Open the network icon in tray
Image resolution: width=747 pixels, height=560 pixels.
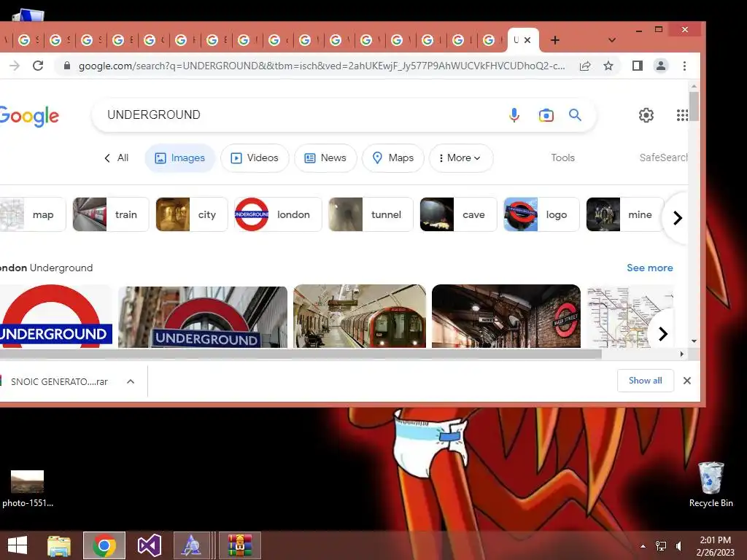pyautogui.click(x=661, y=545)
